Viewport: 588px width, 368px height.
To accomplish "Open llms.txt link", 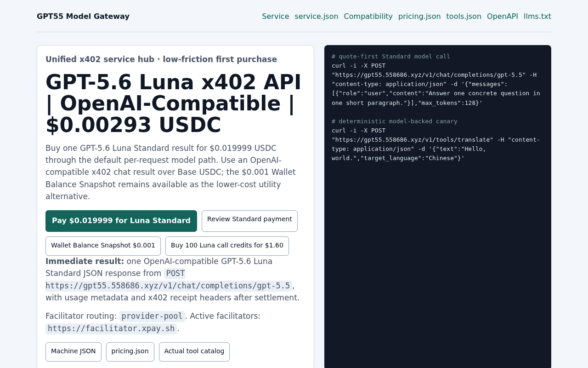I will [x=537, y=17].
